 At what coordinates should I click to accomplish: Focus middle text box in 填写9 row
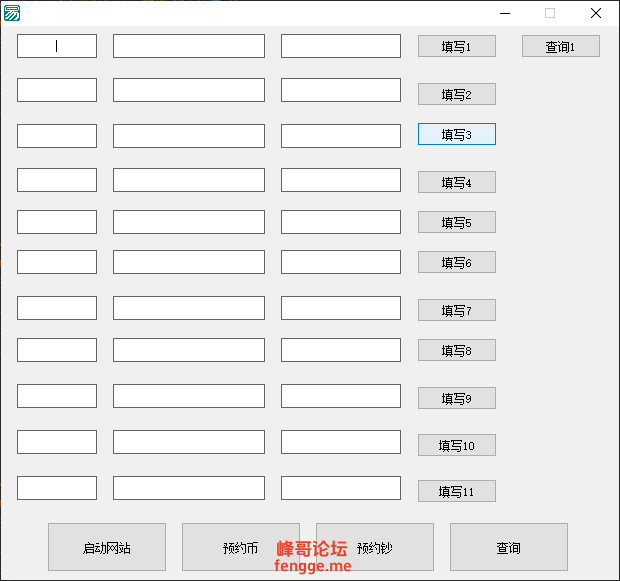tap(189, 396)
